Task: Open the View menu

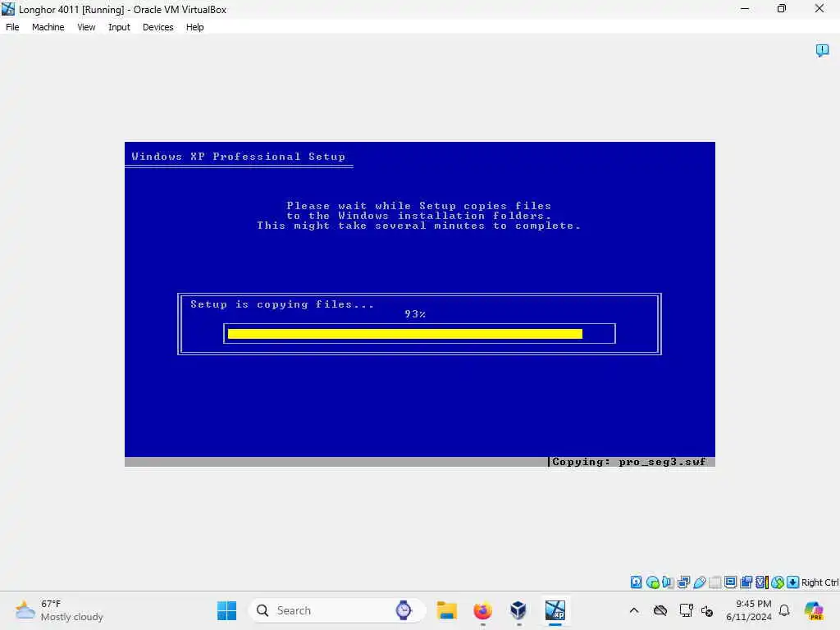Action: pos(86,27)
